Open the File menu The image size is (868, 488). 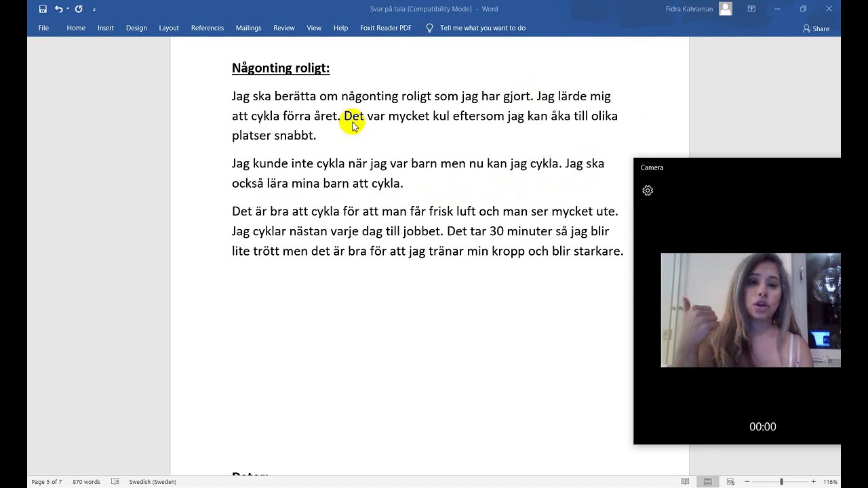coord(43,28)
